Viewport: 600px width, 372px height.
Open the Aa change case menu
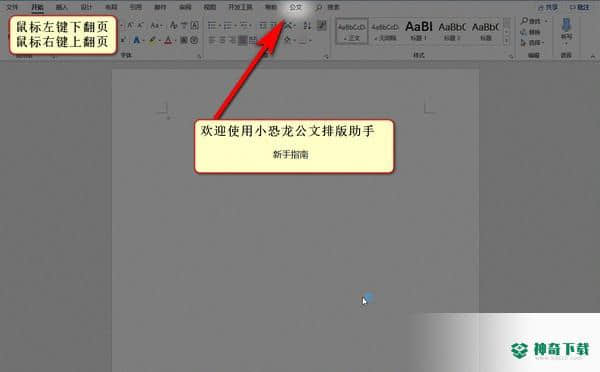pos(156,26)
